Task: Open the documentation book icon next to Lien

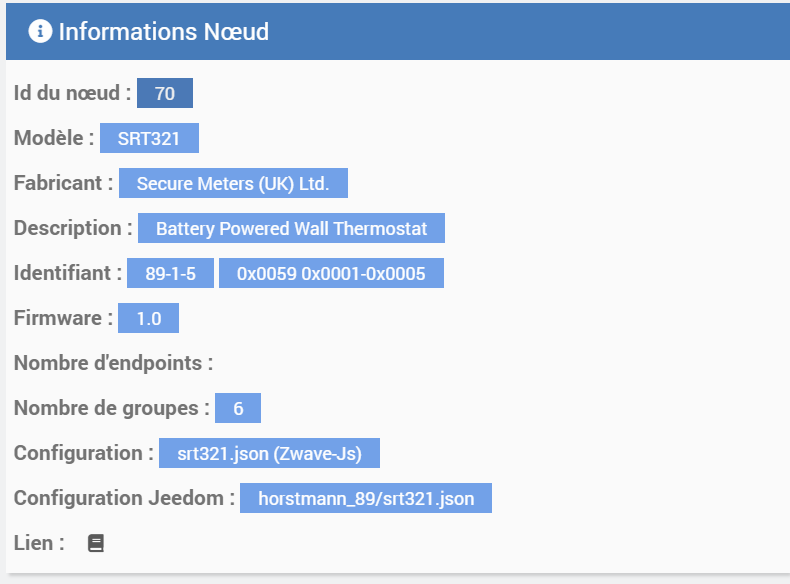Action: [x=96, y=543]
